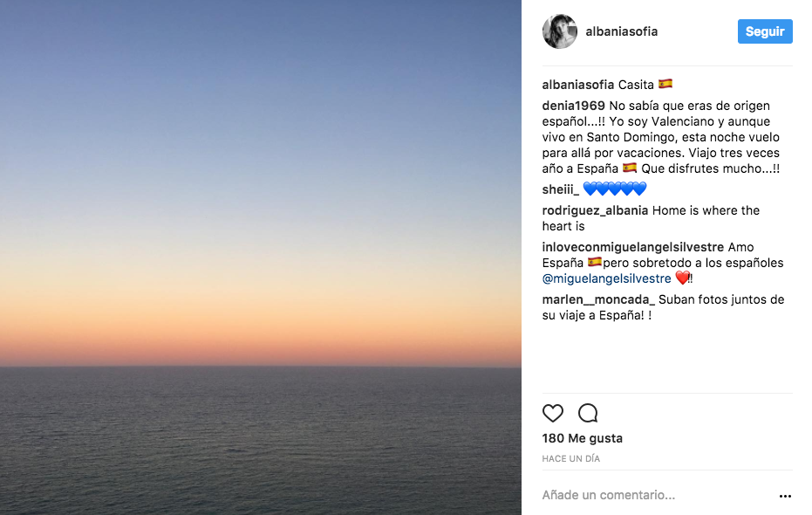Like the post with the heart icon
812x515 pixels.
coord(553,413)
